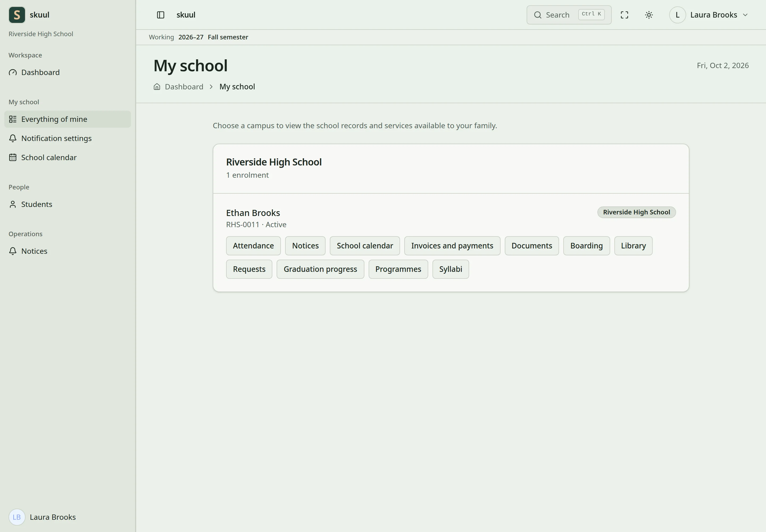Go to Students label in sidebar
Viewport: 766px width, 532px height.
pos(37,204)
